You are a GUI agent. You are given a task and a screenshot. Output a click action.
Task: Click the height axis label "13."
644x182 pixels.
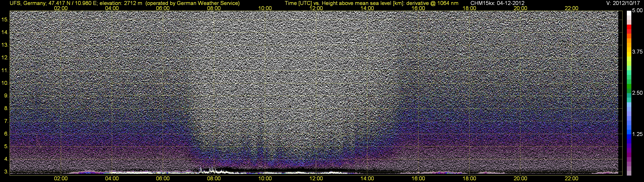click(5, 45)
